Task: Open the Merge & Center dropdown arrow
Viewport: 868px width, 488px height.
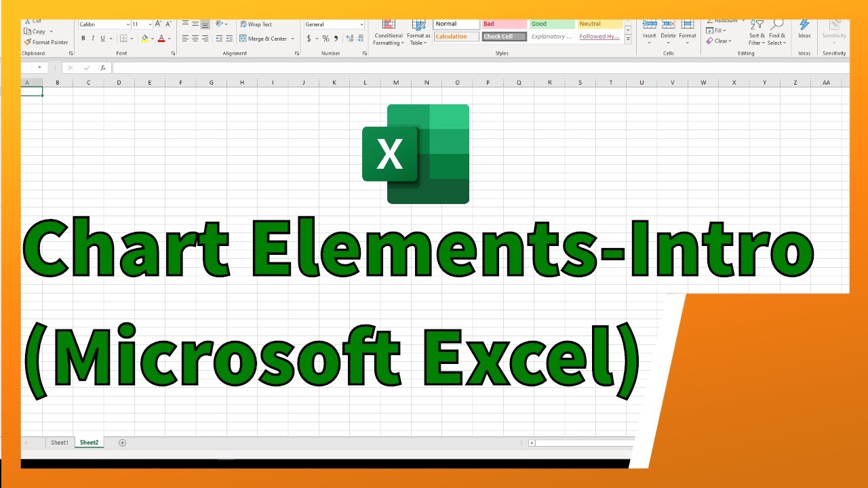Action: click(293, 39)
